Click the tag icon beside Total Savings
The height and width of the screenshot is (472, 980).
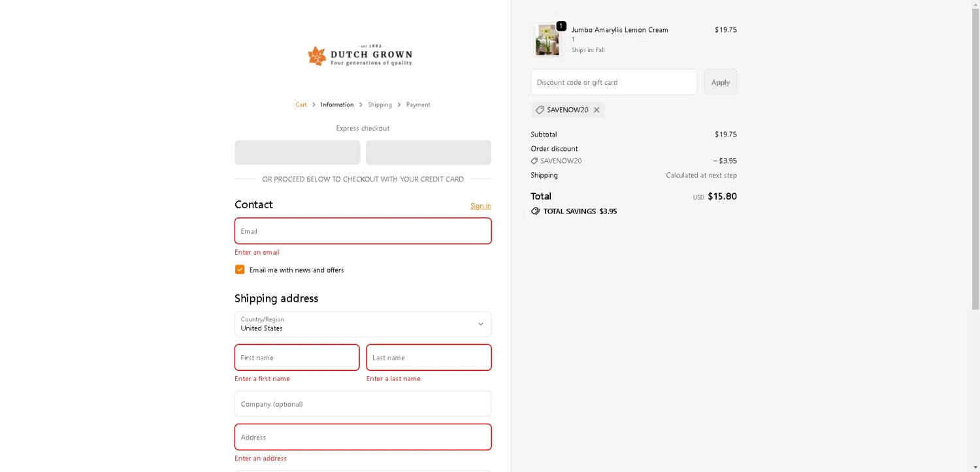(x=535, y=212)
